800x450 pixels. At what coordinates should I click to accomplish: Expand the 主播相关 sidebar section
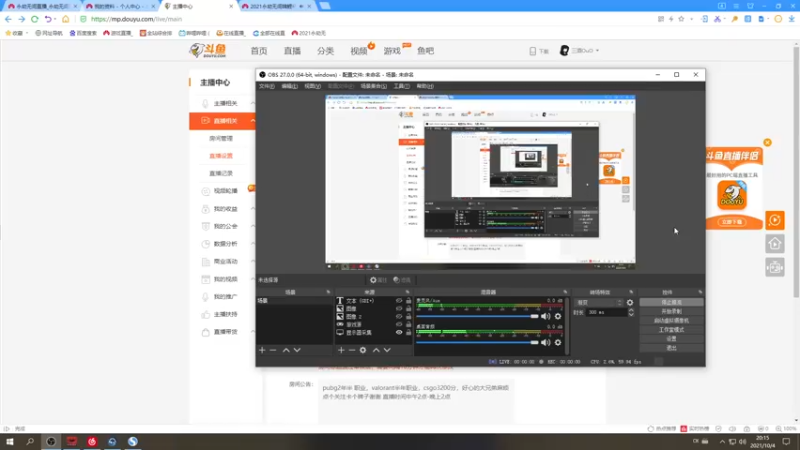(253, 104)
